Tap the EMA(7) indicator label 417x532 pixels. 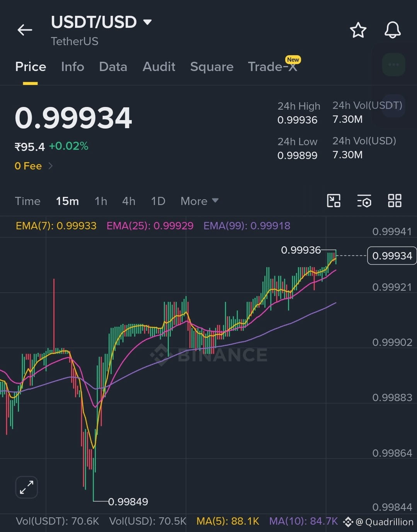pyautogui.click(x=56, y=226)
